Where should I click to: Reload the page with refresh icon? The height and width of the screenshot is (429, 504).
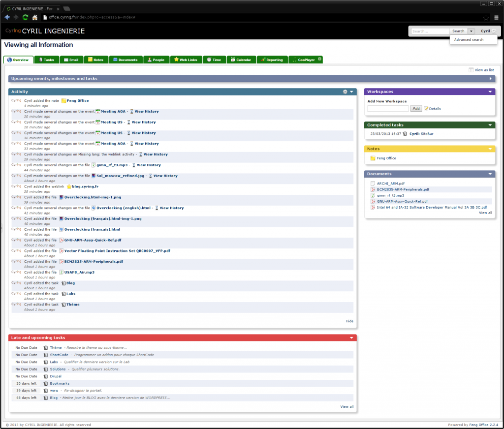click(x=25, y=17)
